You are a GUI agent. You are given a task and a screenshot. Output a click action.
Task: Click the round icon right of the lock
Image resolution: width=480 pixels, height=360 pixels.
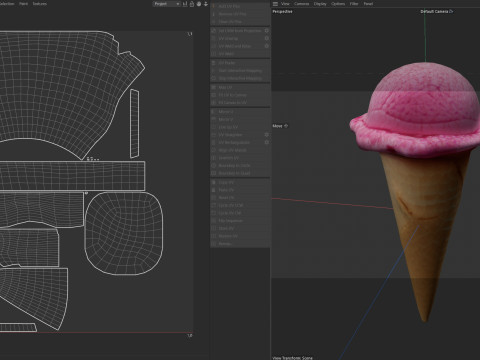click(199, 4)
